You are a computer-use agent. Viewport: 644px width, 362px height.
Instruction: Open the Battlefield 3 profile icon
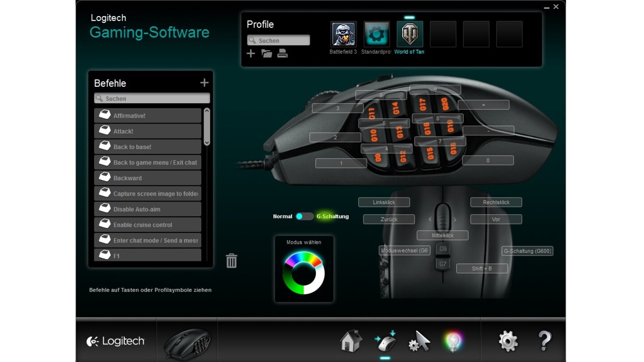coord(344,34)
